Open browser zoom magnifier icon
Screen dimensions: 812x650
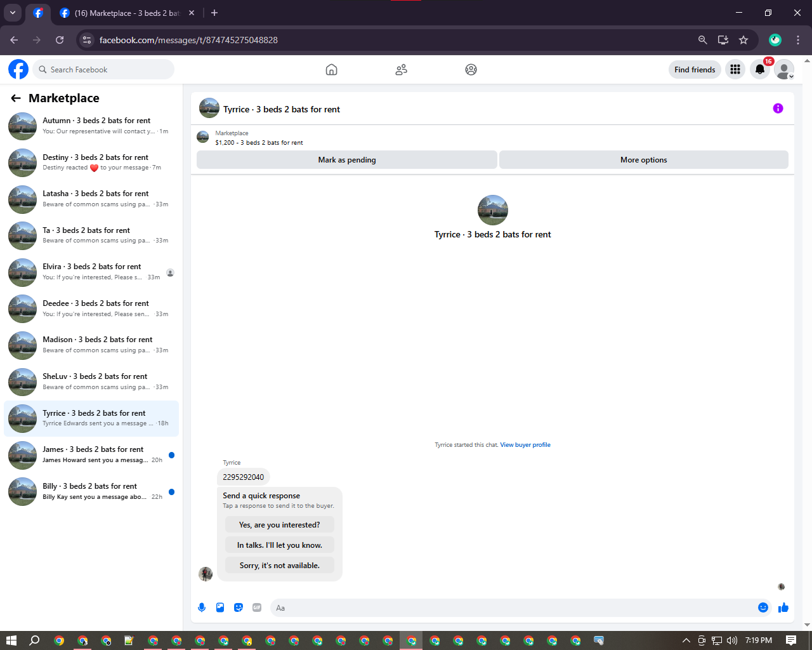tap(702, 40)
